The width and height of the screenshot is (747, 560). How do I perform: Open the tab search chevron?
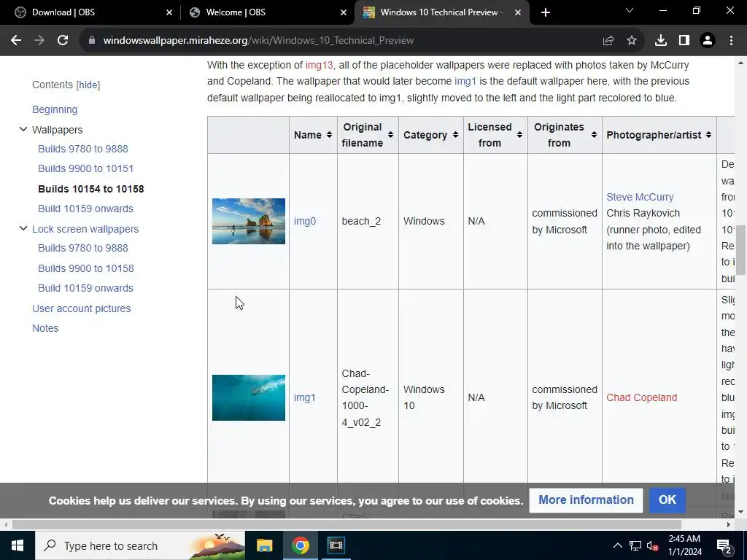point(630,10)
